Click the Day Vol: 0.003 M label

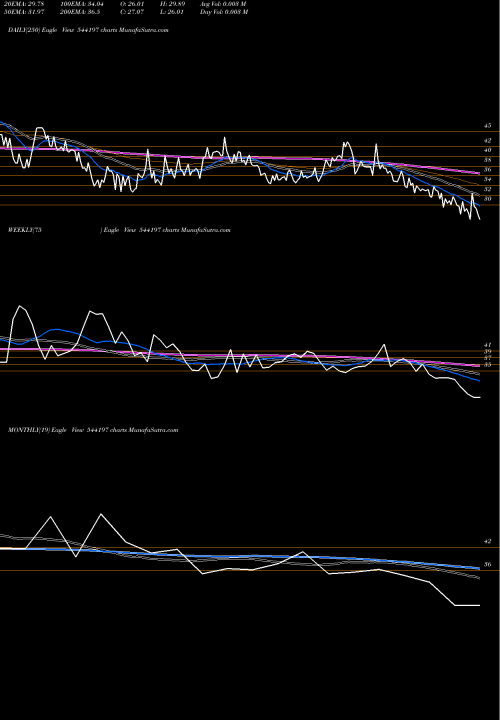click(x=224, y=12)
